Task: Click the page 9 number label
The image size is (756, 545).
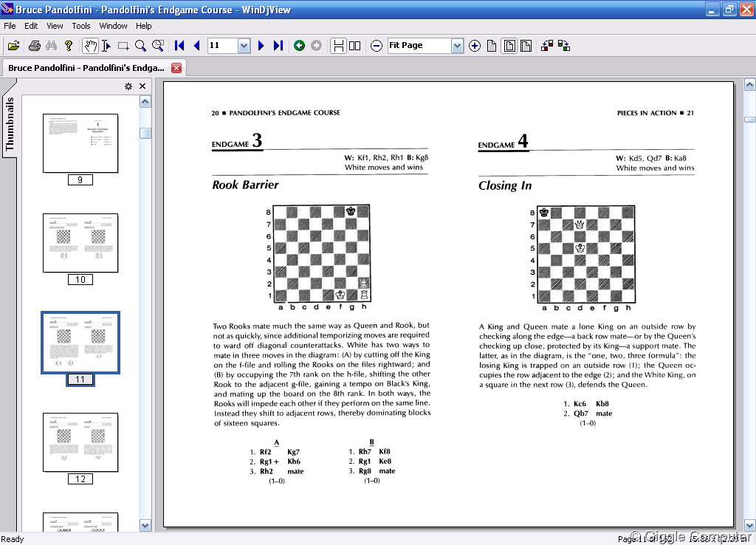Action: pyautogui.click(x=80, y=180)
